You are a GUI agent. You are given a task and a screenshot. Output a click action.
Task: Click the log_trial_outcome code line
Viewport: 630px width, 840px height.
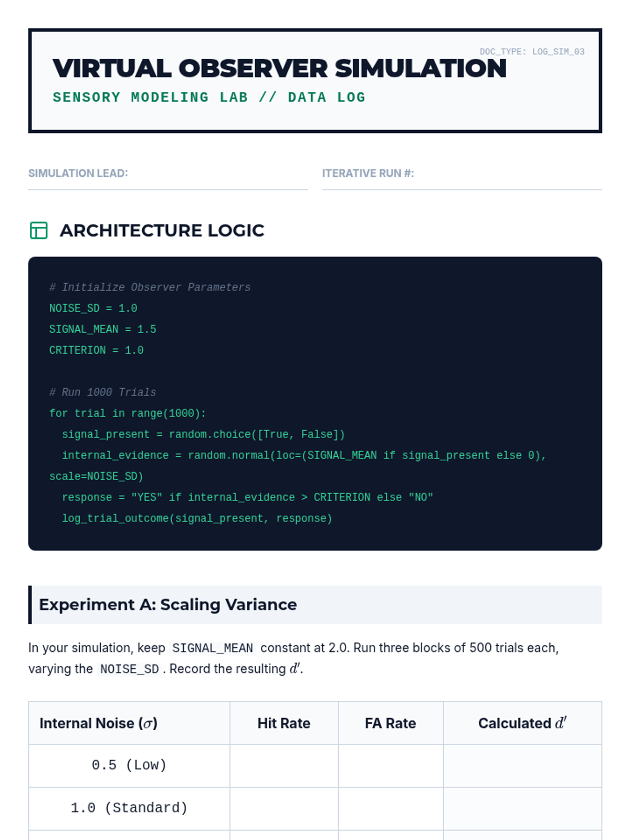click(x=197, y=518)
